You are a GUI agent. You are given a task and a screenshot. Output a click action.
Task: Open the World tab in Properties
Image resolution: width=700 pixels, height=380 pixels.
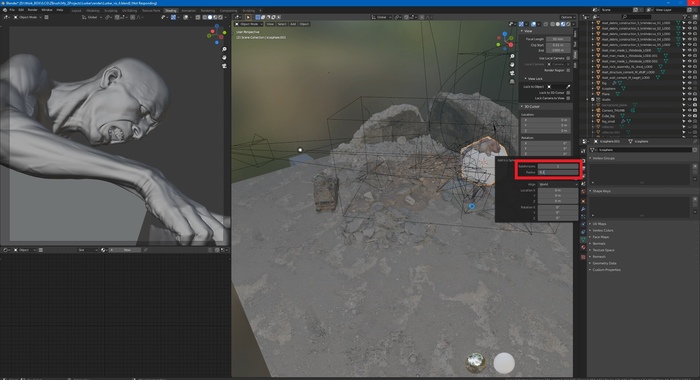pos(583,191)
